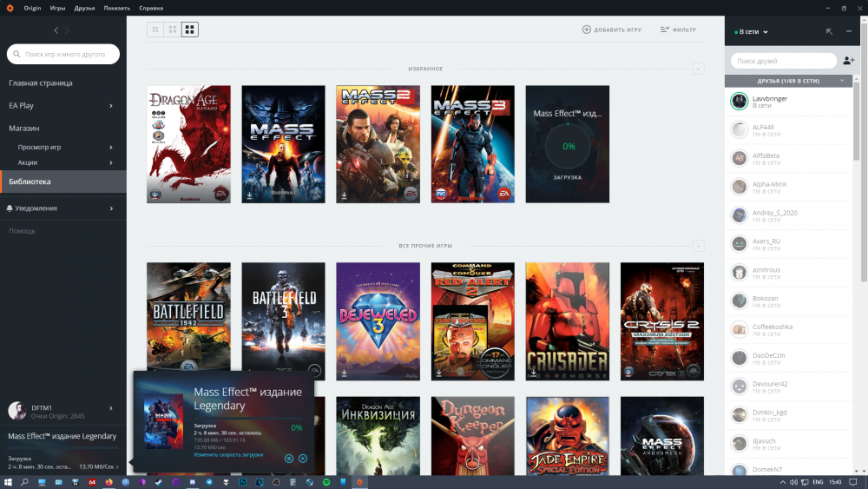The image size is (868, 489).
Task: Pop out the friends list panel
Action: [830, 31]
